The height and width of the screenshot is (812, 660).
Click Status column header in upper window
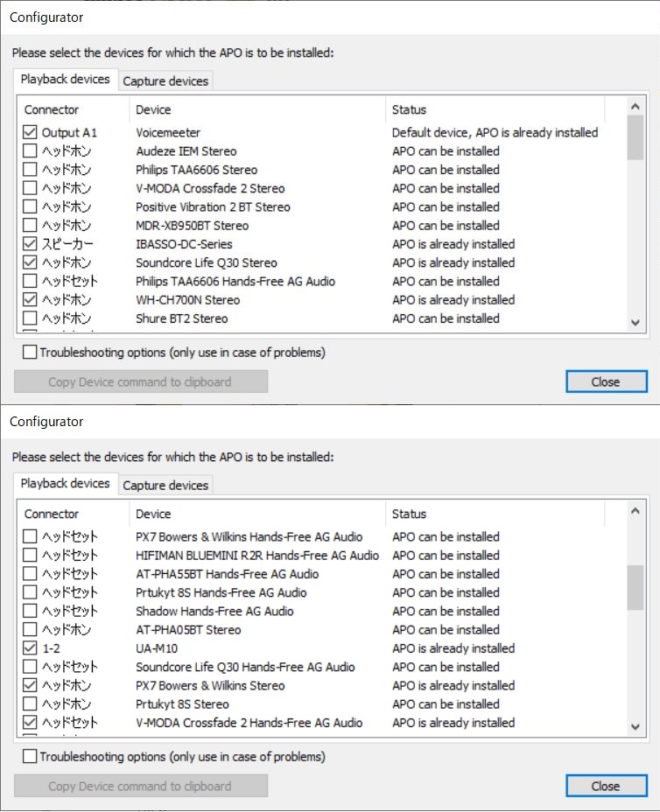[495, 110]
